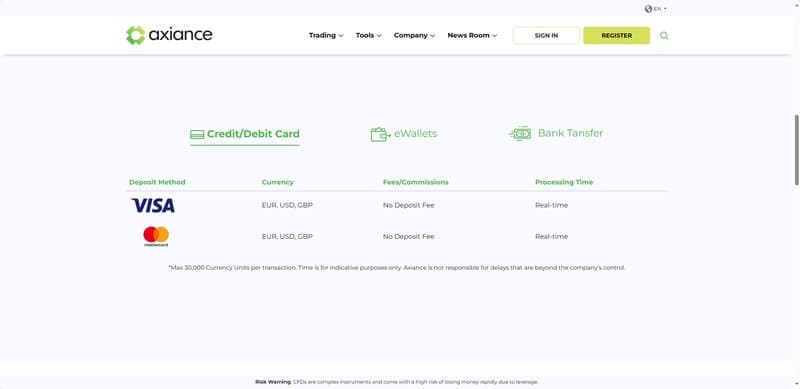Click the Currency column header
Viewport: 800px width, 389px height.
[x=278, y=182]
